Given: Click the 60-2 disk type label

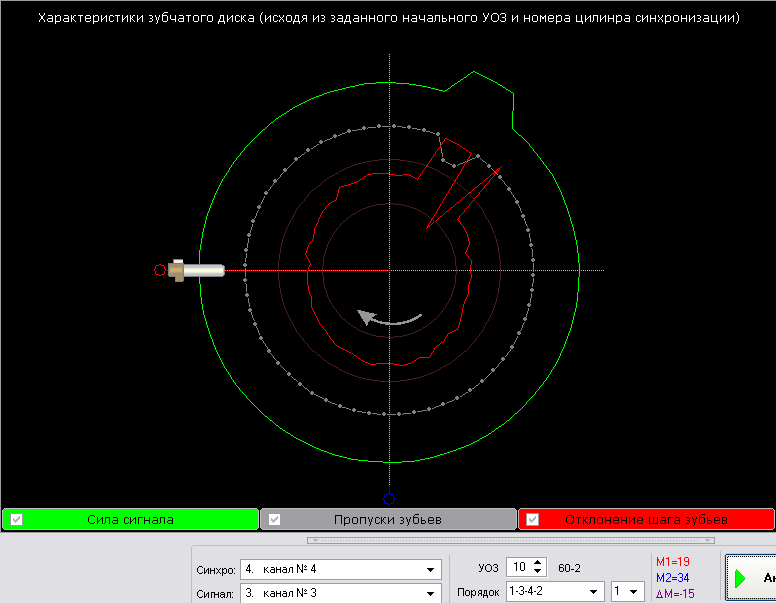Looking at the screenshot, I should [569, 568].
